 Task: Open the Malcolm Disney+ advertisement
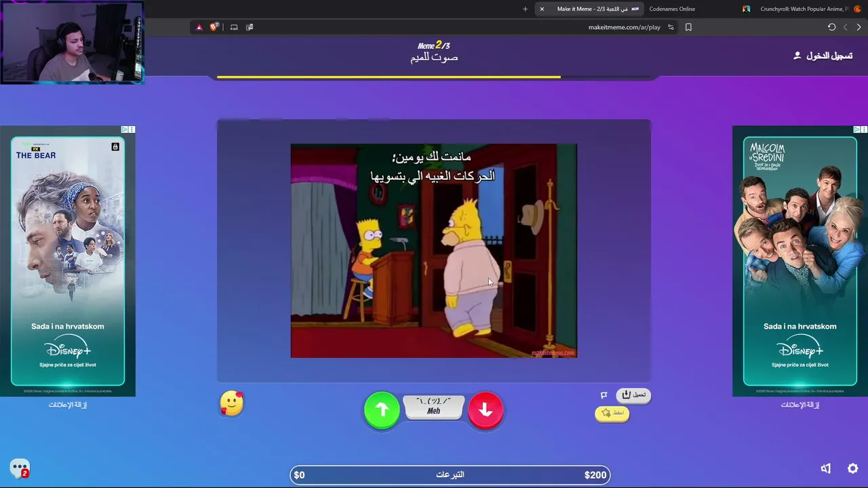[800, 261]
